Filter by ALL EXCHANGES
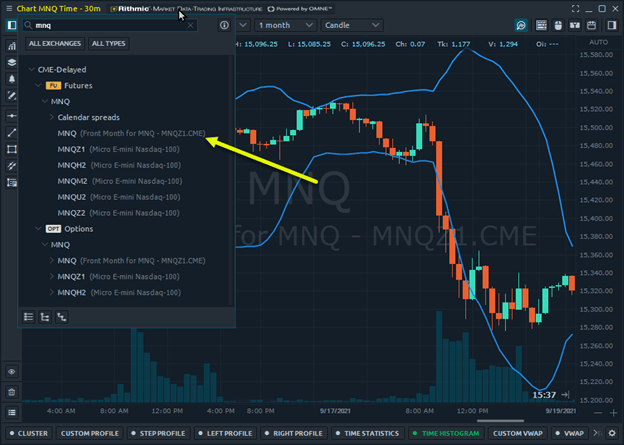Screen dimensions: 624x445 pyautogui.click(x=55, y=43)
